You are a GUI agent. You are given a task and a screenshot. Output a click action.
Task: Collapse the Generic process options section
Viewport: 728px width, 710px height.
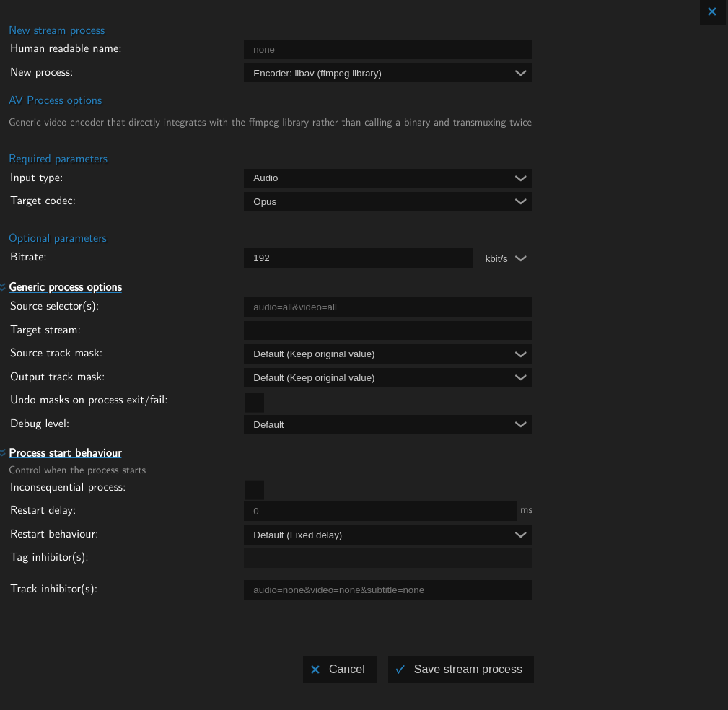point(65,287)
